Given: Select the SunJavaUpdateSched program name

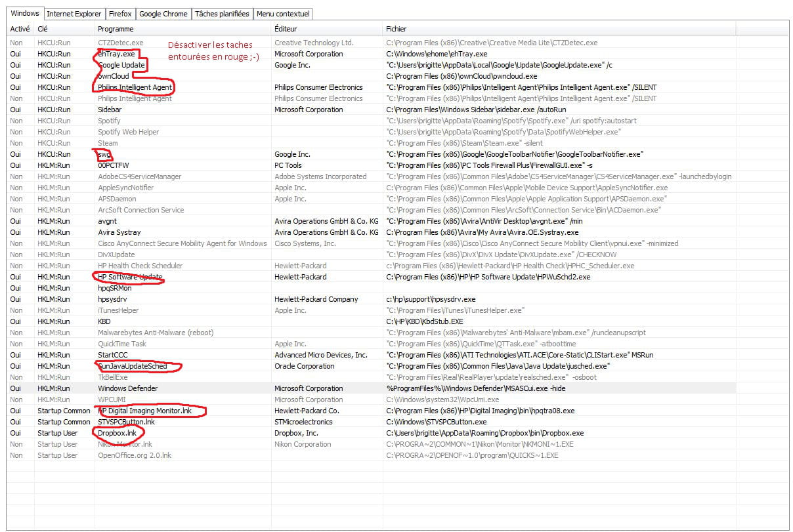Looking at the screenshot, I should pos(132,366).
